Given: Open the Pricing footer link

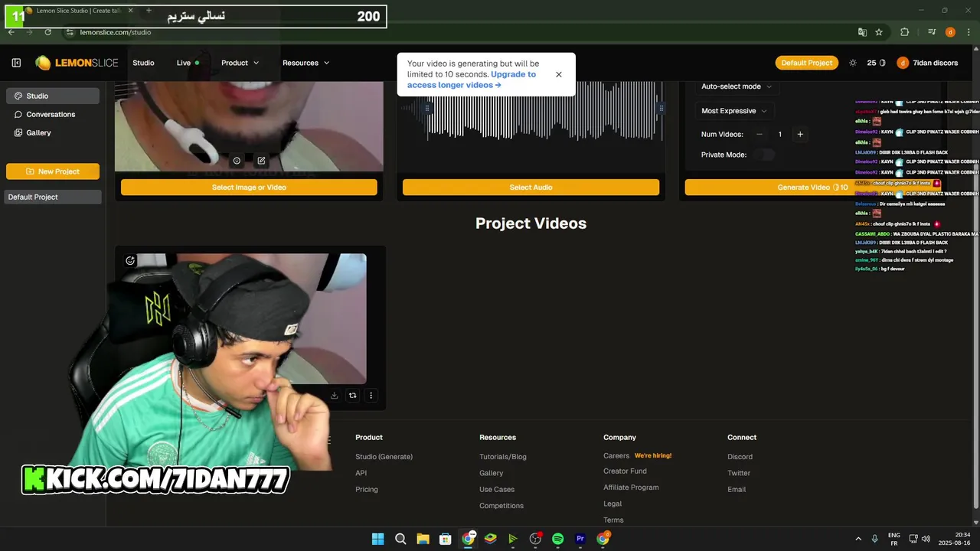Looking at the screenshot, I should (x=367, y=490).
